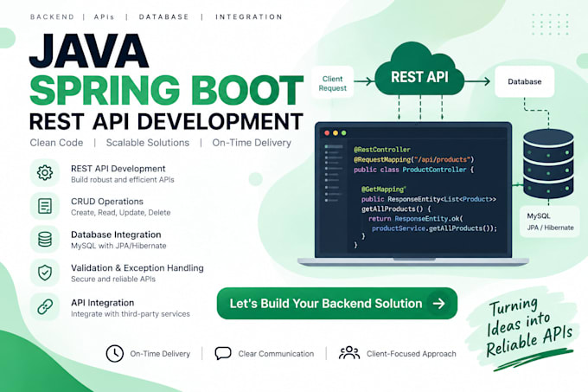Click the JAVA headline text

click(x=89, y=51)
